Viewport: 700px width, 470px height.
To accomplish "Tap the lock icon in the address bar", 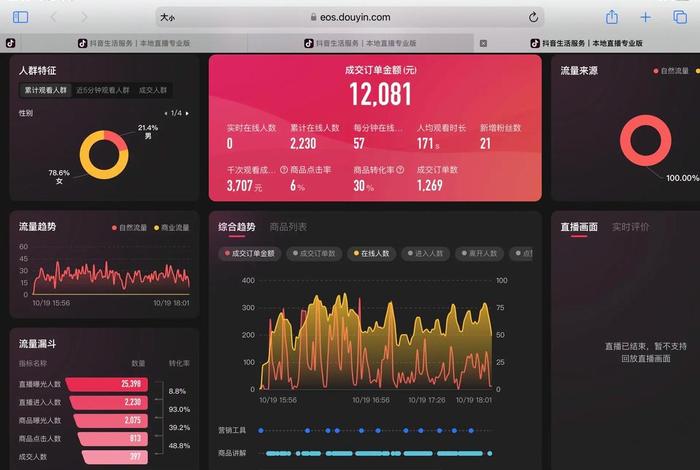I will pos(313,17).
